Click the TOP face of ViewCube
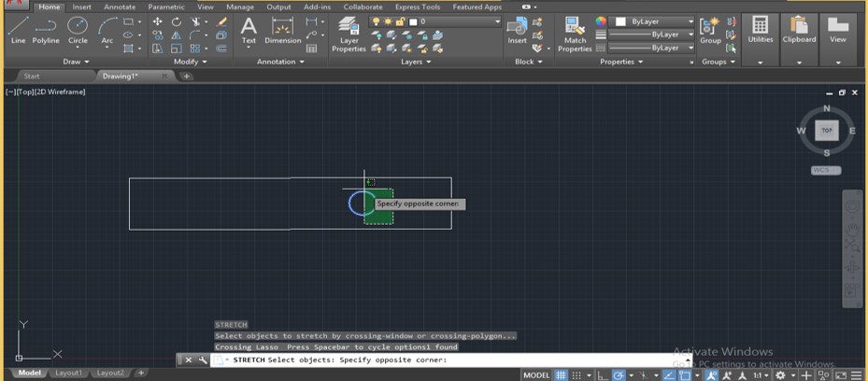The height and width of the screenshot is (381, 868). click(827, 131)
